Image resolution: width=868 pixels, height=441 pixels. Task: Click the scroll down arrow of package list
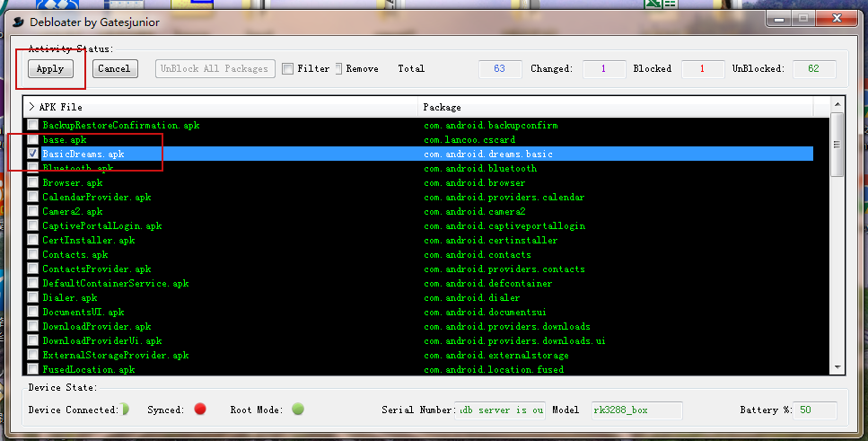(x=837, y=367)
